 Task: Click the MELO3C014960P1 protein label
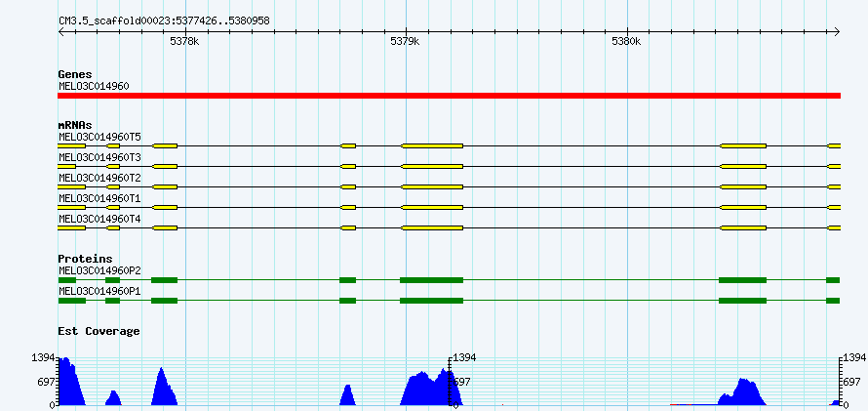pyautogui.click(x=99, y=291)
